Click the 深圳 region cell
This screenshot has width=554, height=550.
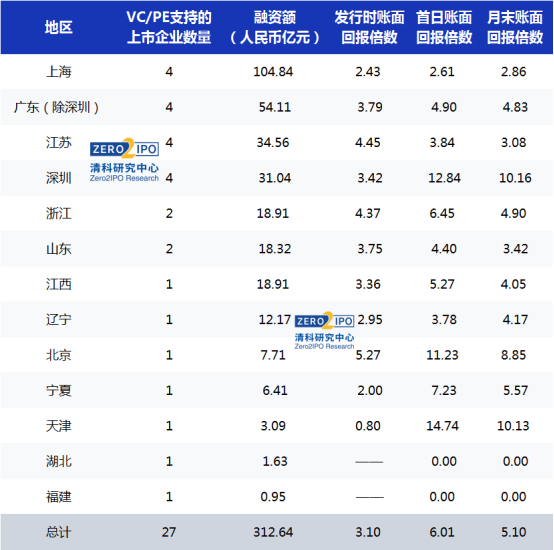click(59, 178)
